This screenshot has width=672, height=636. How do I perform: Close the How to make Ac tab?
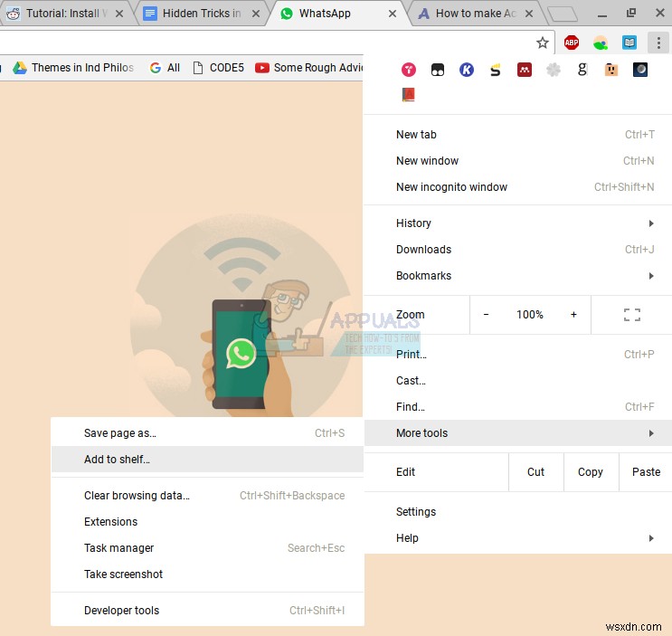coord(529,14)
